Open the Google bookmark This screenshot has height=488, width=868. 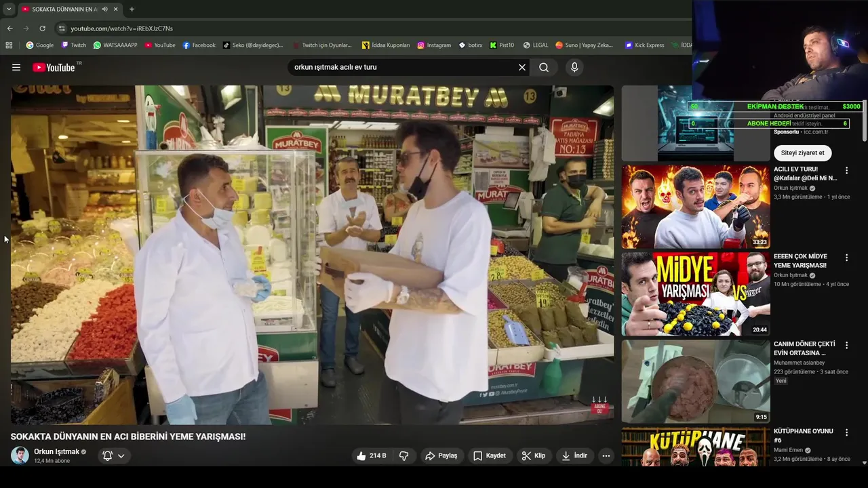(40, 45)
